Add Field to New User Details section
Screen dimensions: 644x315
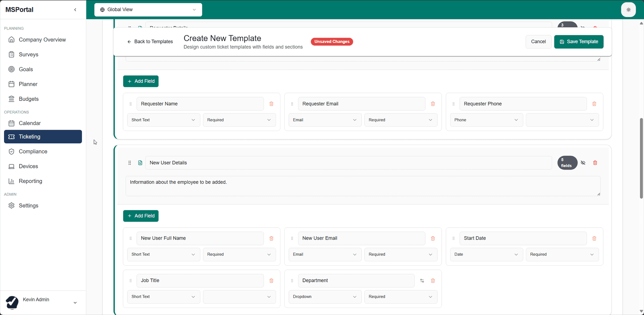point(141,216)
